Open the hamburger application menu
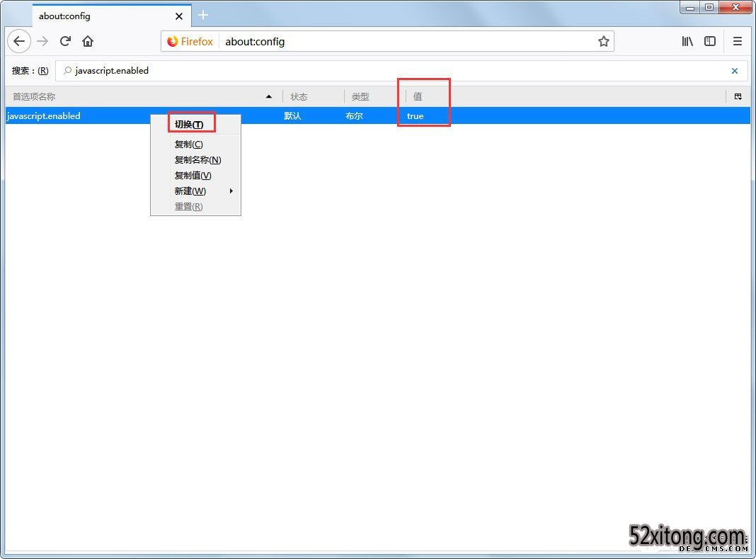The width and height of the screenshot is (756, 559). 737,42
